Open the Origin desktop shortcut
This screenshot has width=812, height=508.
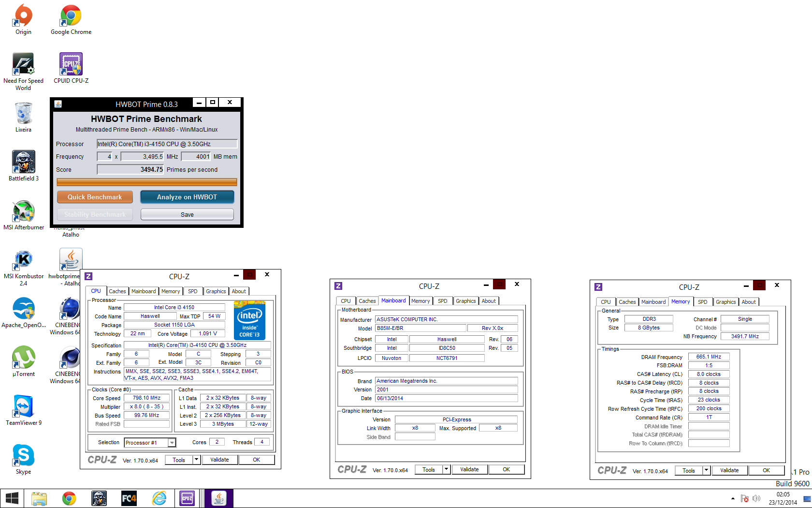[23, 19]
